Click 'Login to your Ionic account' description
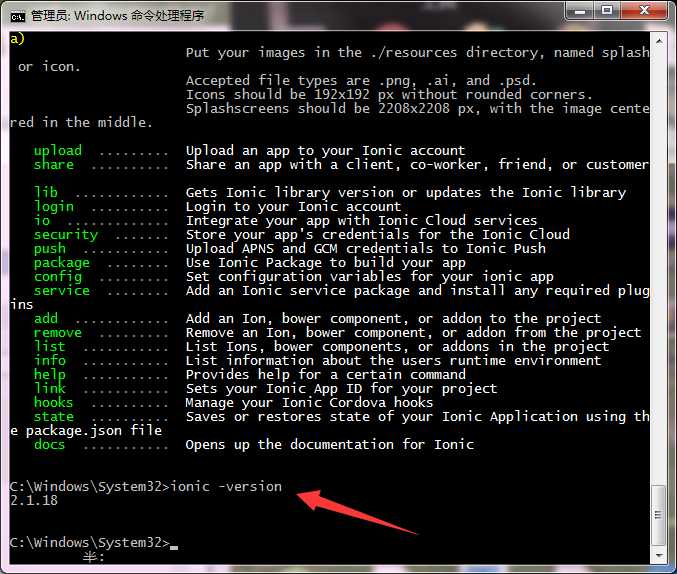The image size is (677, 574). pyautogui.click(x=294, y=206)
